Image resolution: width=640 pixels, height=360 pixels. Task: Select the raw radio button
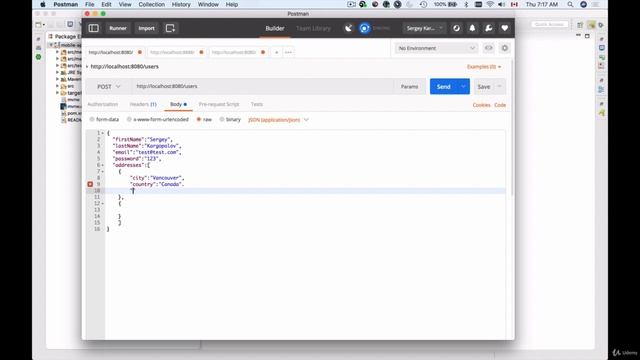199,120
